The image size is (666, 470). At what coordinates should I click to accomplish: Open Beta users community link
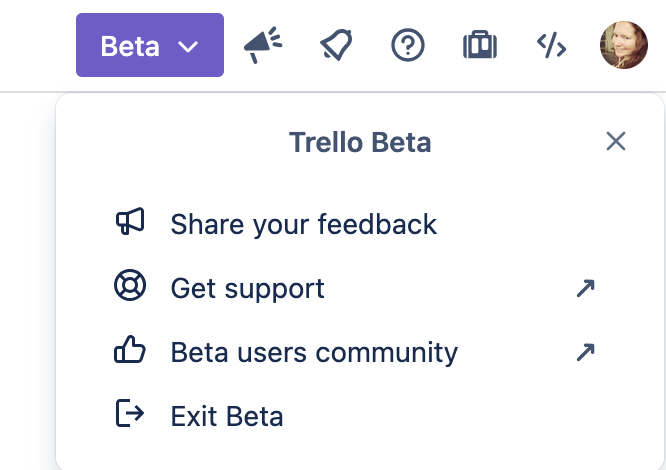314,352
